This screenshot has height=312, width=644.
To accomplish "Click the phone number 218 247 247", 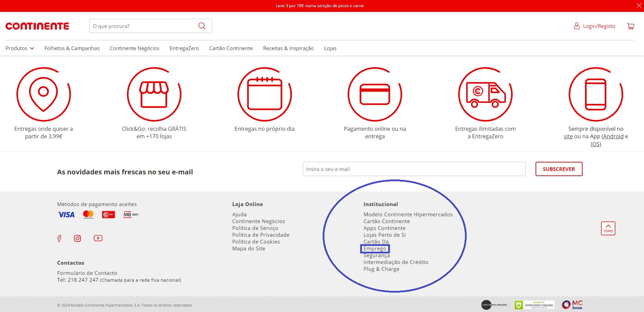I will click(83, 280).
